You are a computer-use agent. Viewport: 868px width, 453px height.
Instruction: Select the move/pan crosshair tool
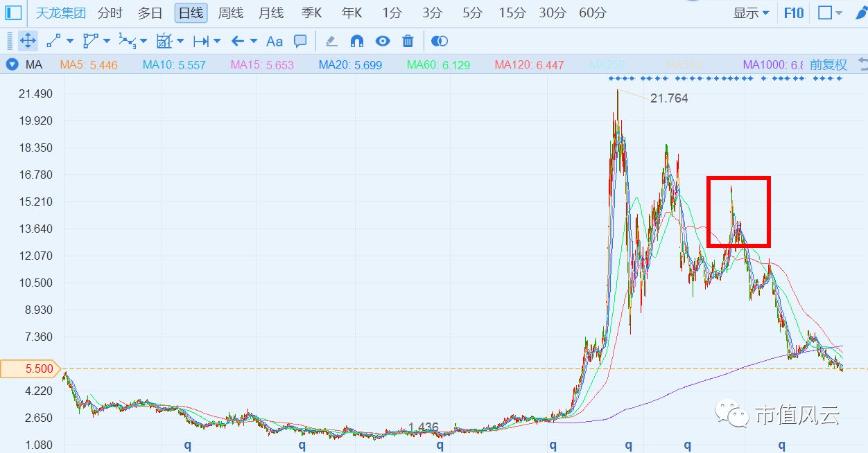tap(28, 41)
